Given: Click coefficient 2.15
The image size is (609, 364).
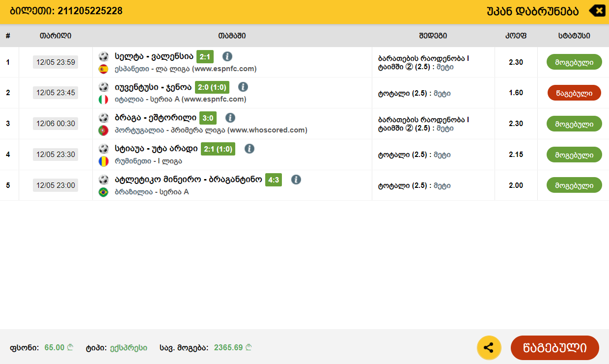Looking at the screenshot, I should pyautogui.click(x=516, y=155).
